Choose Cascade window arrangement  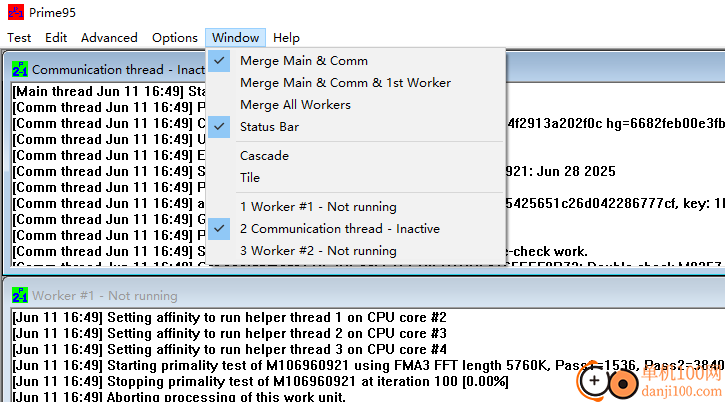(x=355, y=155)
